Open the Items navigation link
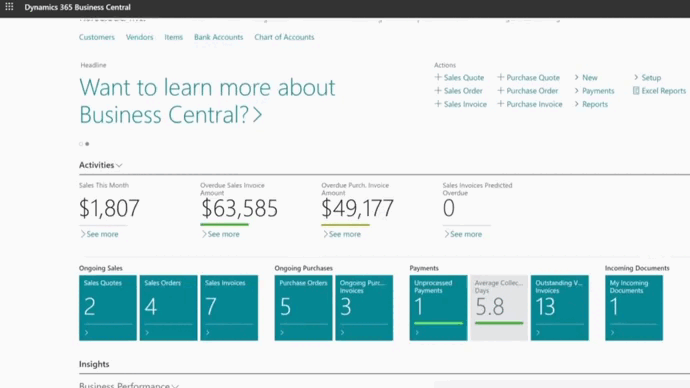690x388 pixels. [x=173, y=37]
